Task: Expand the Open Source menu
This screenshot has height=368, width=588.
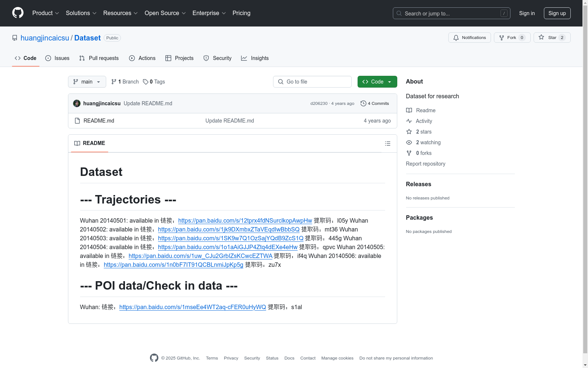Action: [x=165, y=13]
